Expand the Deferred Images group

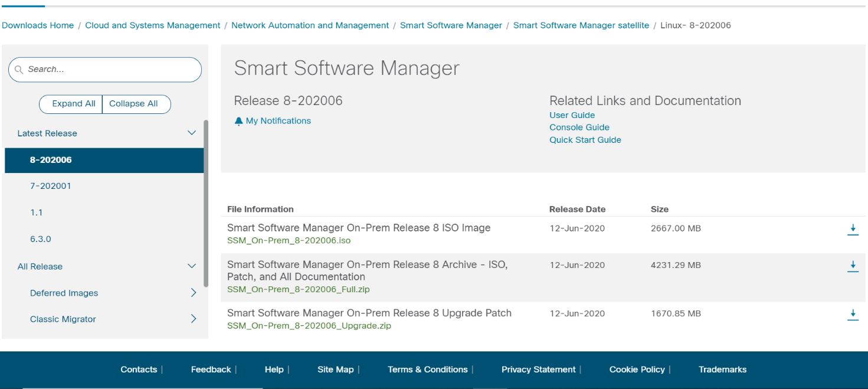click(193, 293)
